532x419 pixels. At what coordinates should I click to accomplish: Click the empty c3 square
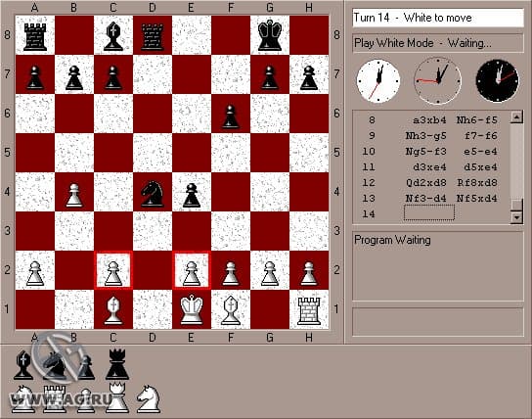(x=113, y=231)
